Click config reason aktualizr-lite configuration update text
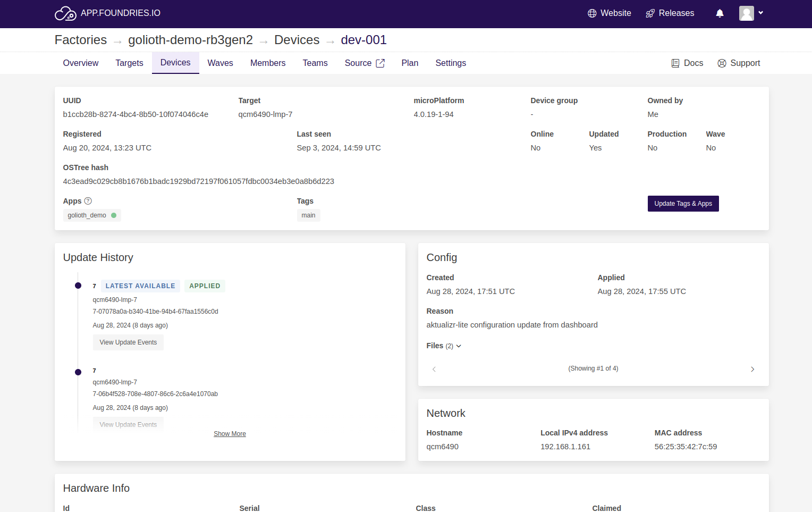Viewport: 812px width, 512px height. tap(512, 325)
